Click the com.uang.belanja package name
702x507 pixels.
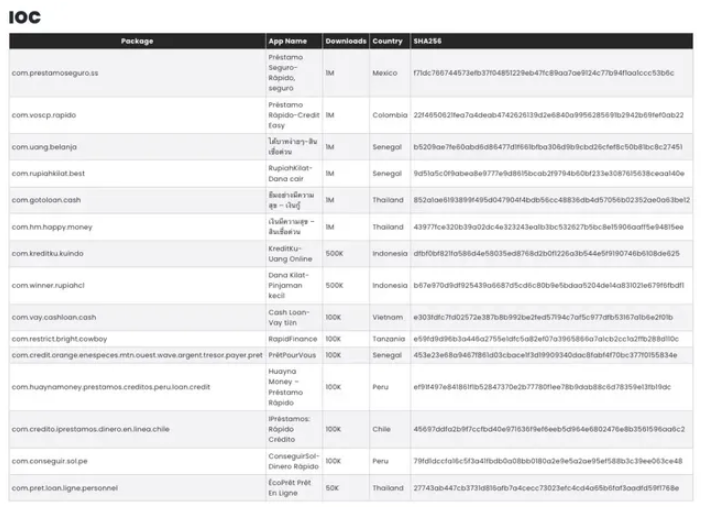[45, 147]
